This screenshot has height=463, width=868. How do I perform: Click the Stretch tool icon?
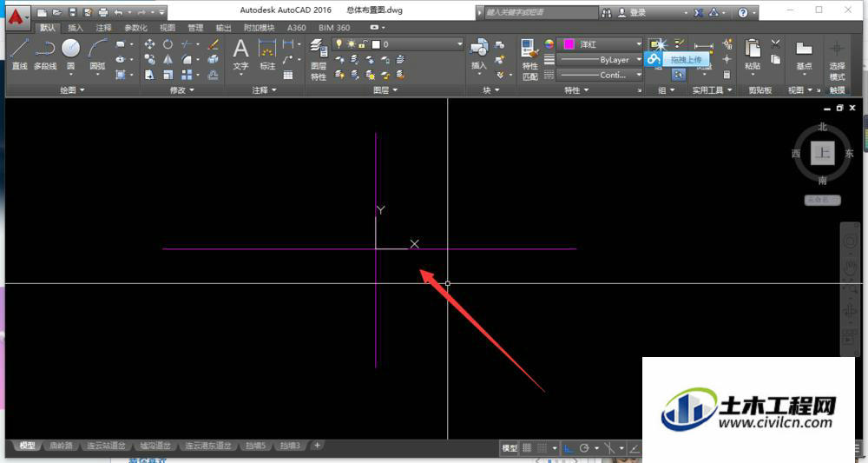(x=149, y=75)
